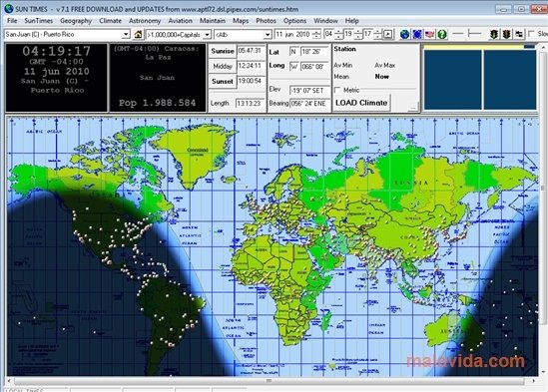Click the minute stepper showing 19

(352, 34)
